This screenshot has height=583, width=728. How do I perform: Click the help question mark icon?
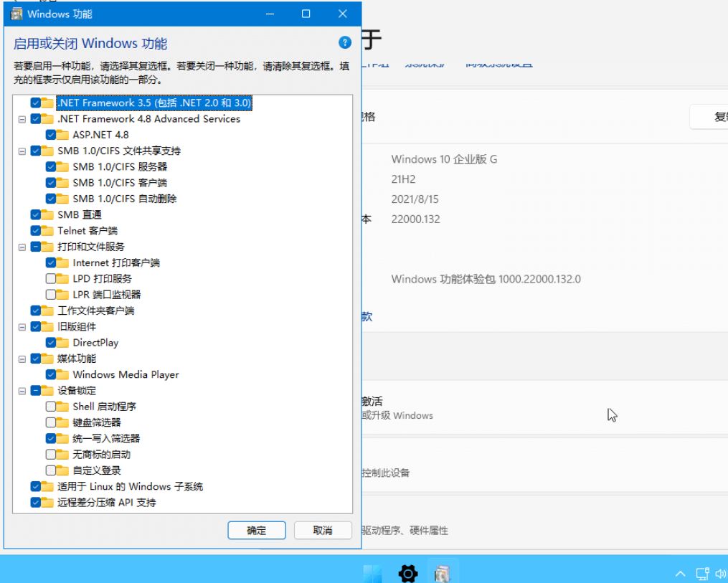coord(344,43)
